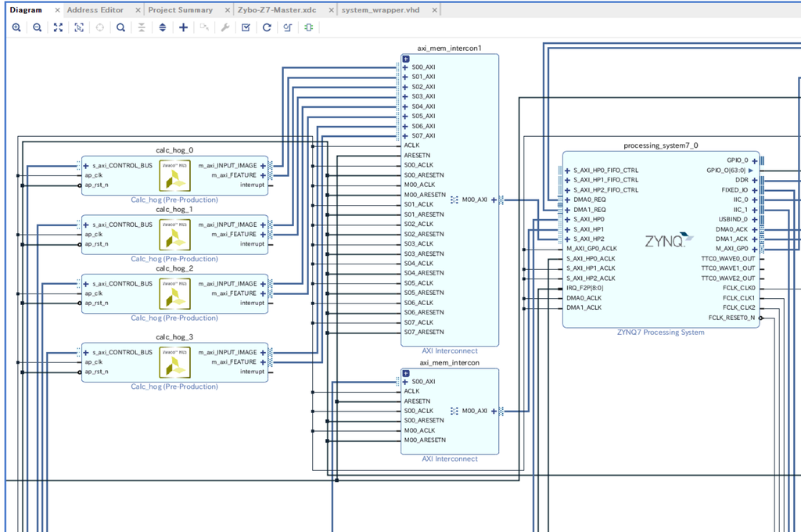801x532 pixels.
Task: Expand S_AXI_HP0 port on ZYNQ block
Action: click(567, 220)
